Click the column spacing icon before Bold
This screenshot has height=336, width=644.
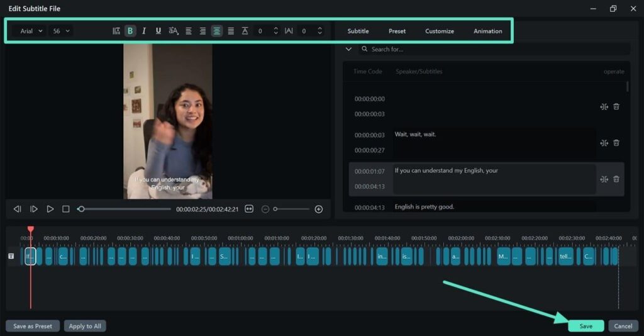coord(116,31)
